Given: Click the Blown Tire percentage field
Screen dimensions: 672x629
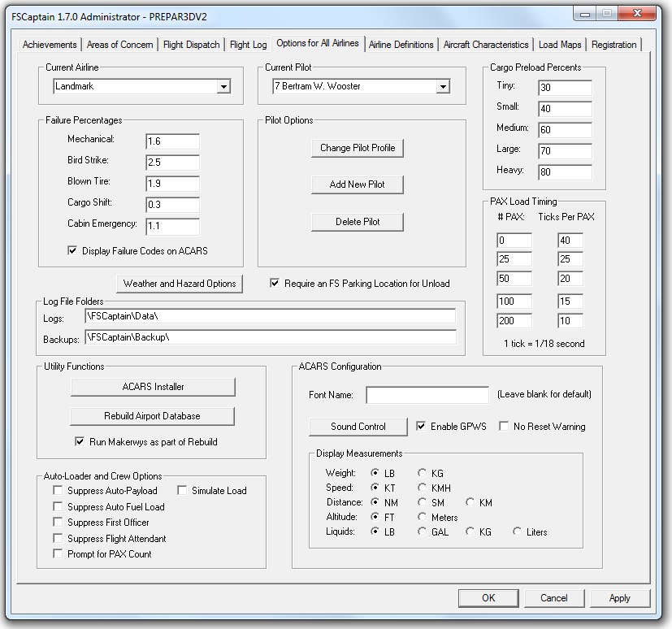Looking at the screenshot, I should pos(173,184).
